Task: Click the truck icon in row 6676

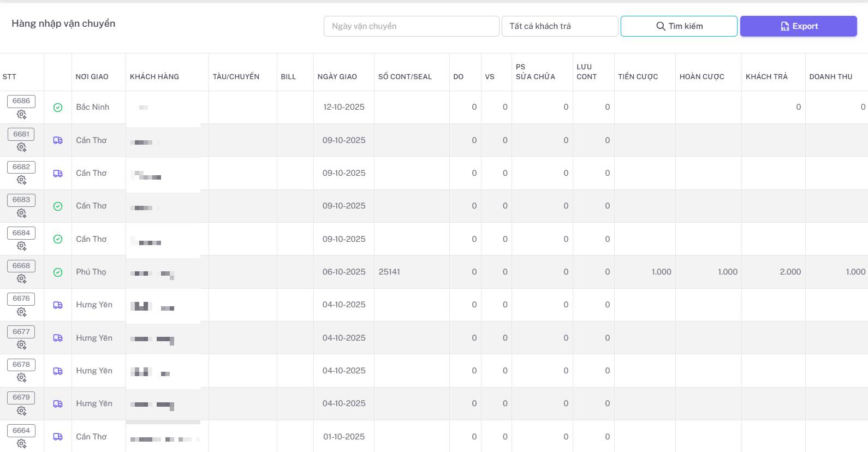Action: click(x=58, y=305)
